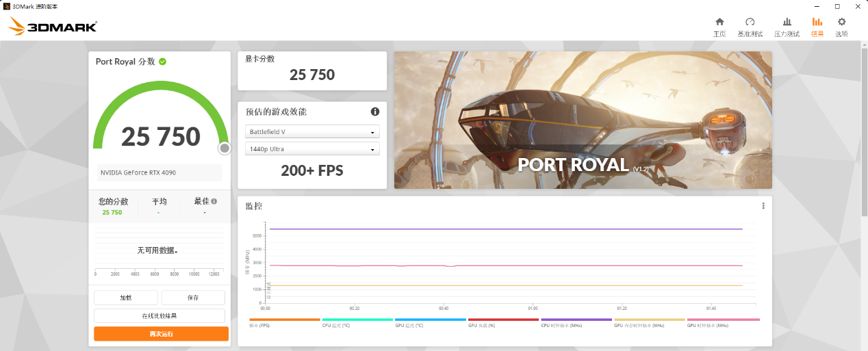The image size is (868, 351).
Task: Switch to the Results (结果) tab
Action: pyautogui.click(x=817, y=27)
